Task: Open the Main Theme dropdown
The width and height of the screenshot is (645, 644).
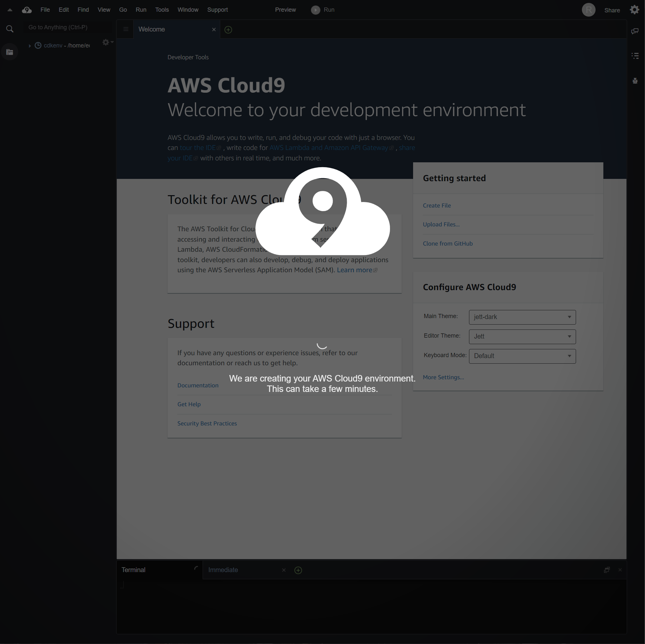Action: pos(522,317)
